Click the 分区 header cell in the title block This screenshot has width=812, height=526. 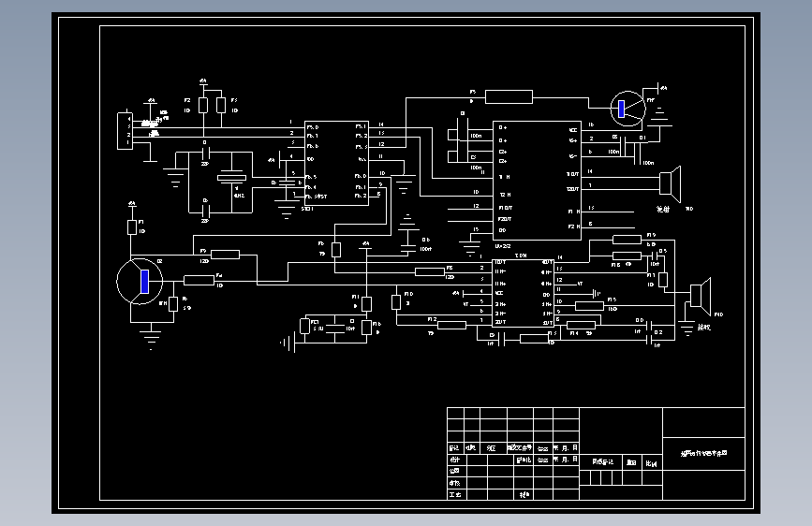pyautogui.click(x=493, y=447)
